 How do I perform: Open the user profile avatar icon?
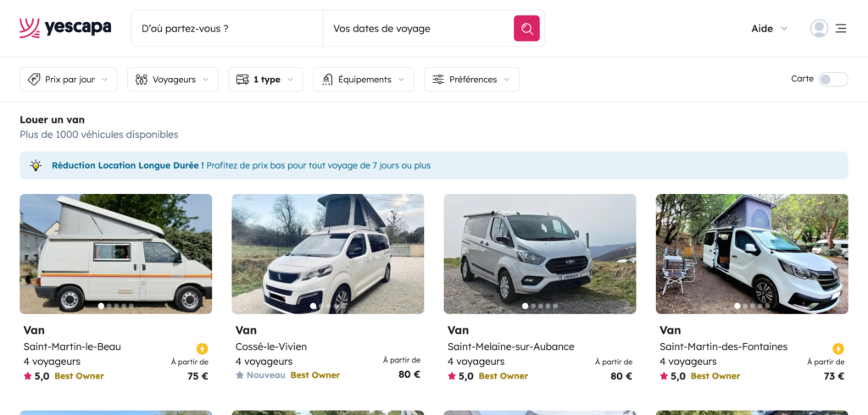pyautogui.click(x=819, y=28)
